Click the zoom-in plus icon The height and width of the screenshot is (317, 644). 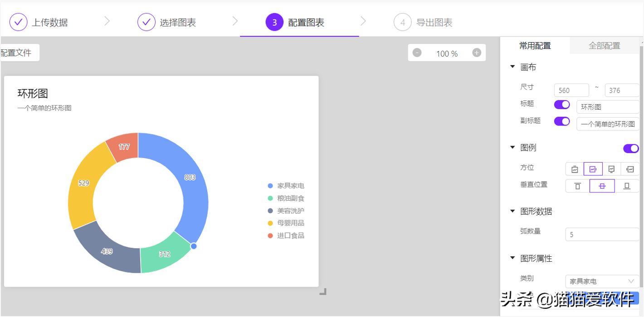(476, 53)
